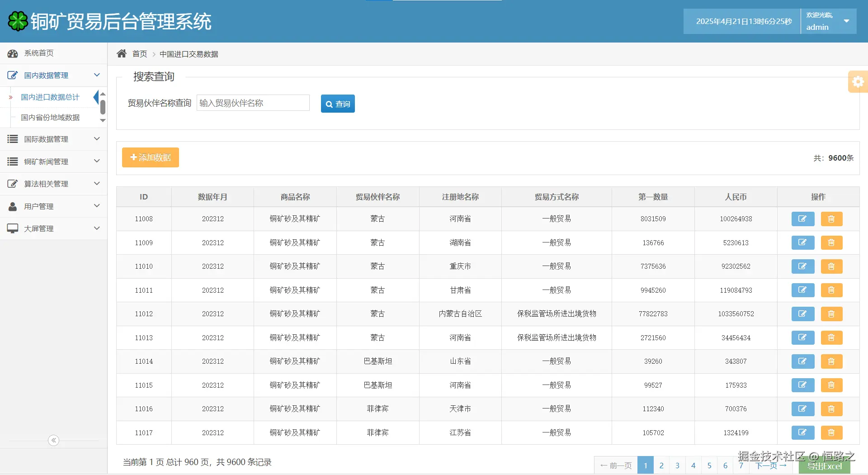Edit the record with ID 11011
This screenshot has width=868, height=475.
pyautogui.click(x=802, y=290)
